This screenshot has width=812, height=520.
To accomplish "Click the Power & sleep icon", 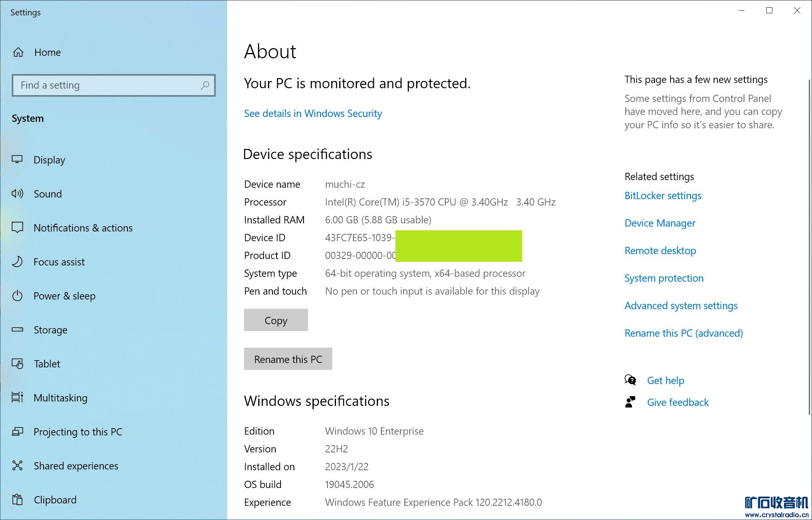I will pyautogui.click(x=17, y=296).
